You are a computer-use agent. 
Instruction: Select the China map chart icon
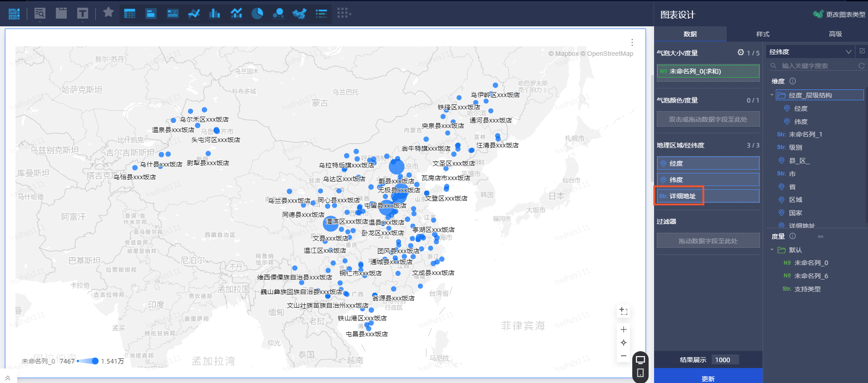(x=299, y=14)
